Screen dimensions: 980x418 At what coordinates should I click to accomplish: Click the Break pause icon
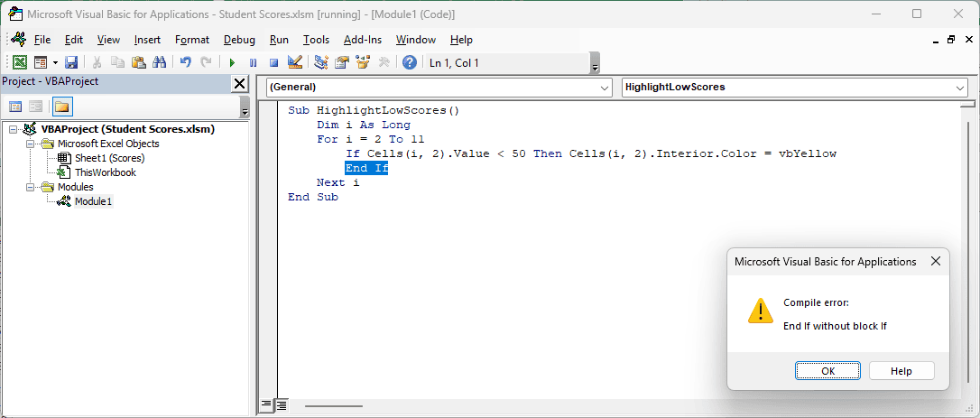[x=253, y=62]
